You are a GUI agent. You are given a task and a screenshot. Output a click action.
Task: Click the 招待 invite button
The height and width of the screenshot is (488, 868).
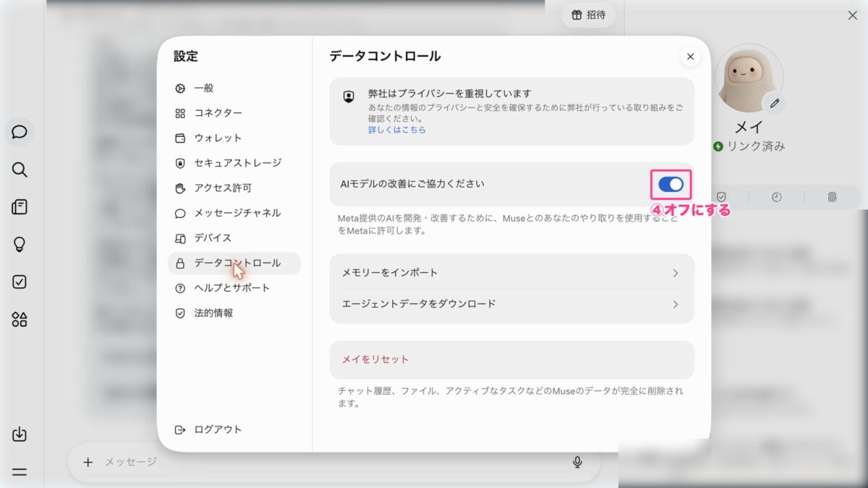[x=589, y=14]
